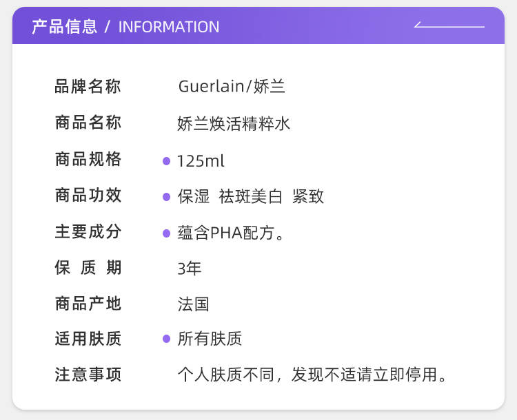517x420 pixels.
Task: Click the purple bullet beside 125ml
Action: point(167,161)
